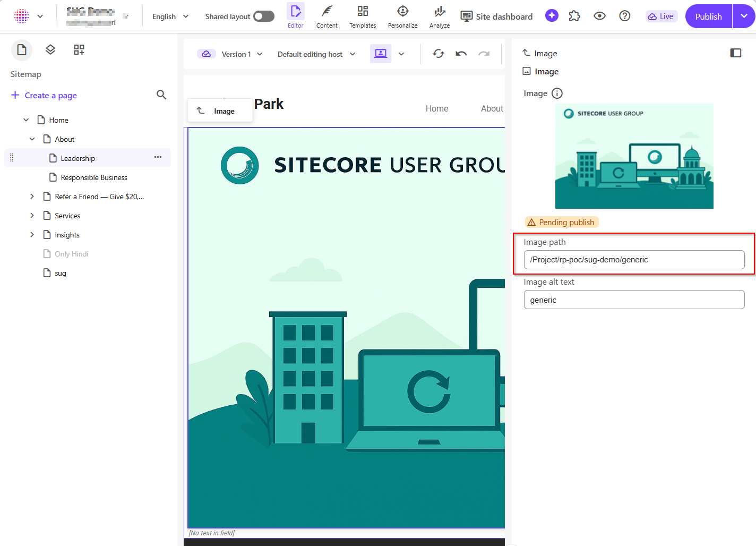Click the Live status badge
The width and height of the screenshot is (756, 546).
pyautogui.click(x=661, y=16)
